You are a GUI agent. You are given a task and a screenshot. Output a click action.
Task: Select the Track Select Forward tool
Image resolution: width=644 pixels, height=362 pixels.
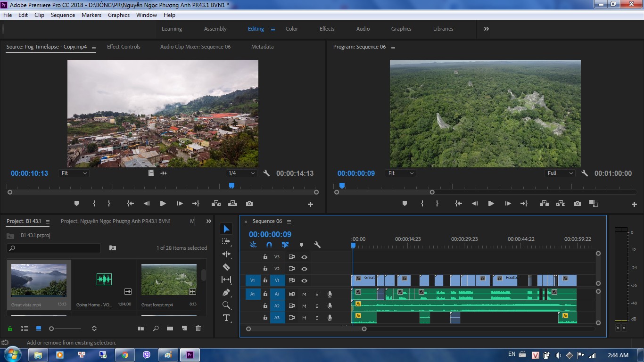226,241
